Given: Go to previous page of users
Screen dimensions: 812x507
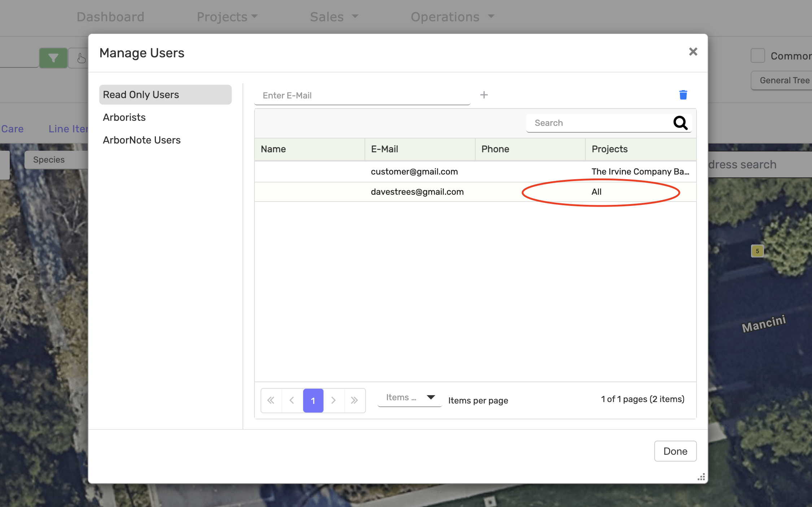Looking at the screenshot, I should point(292,400).
